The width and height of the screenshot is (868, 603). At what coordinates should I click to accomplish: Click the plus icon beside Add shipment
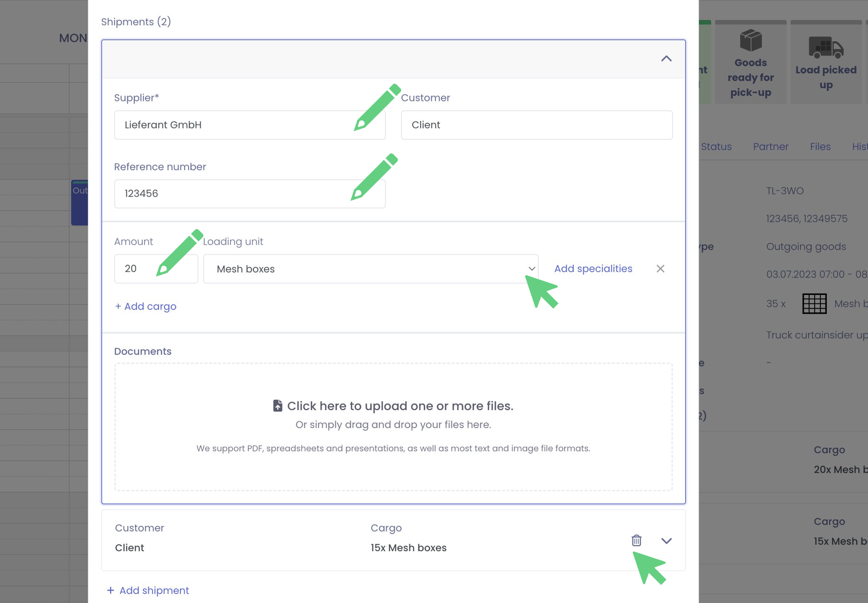tap(110, 590)
